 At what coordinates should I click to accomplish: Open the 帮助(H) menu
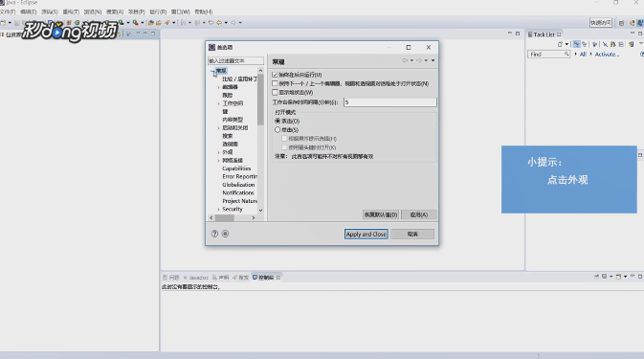[x=203, y=11]
